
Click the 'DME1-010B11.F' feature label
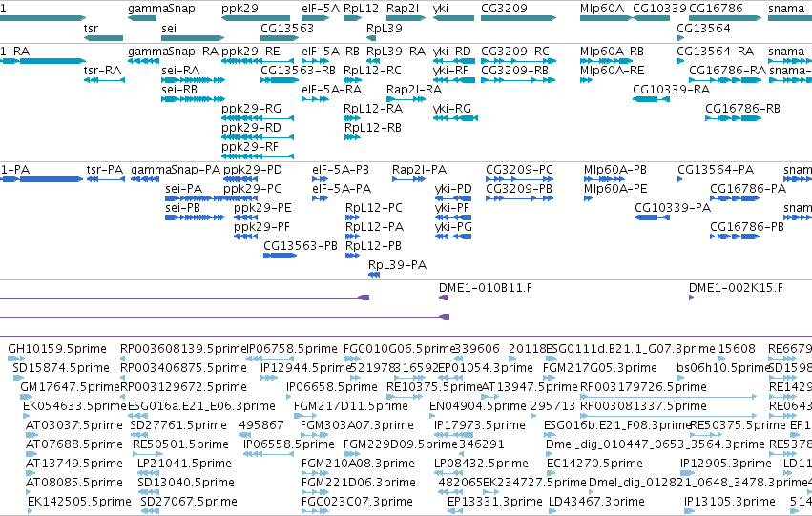coord(486,288)
